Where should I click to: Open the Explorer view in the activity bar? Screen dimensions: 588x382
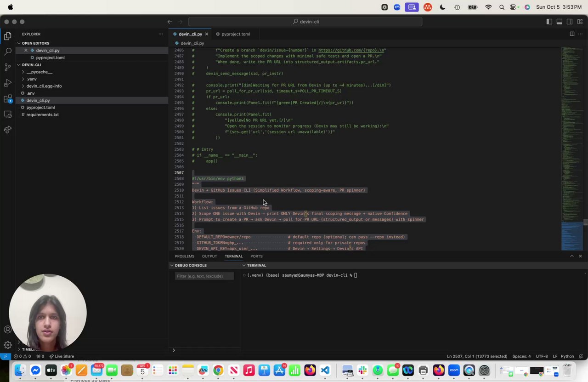[8, 36]
